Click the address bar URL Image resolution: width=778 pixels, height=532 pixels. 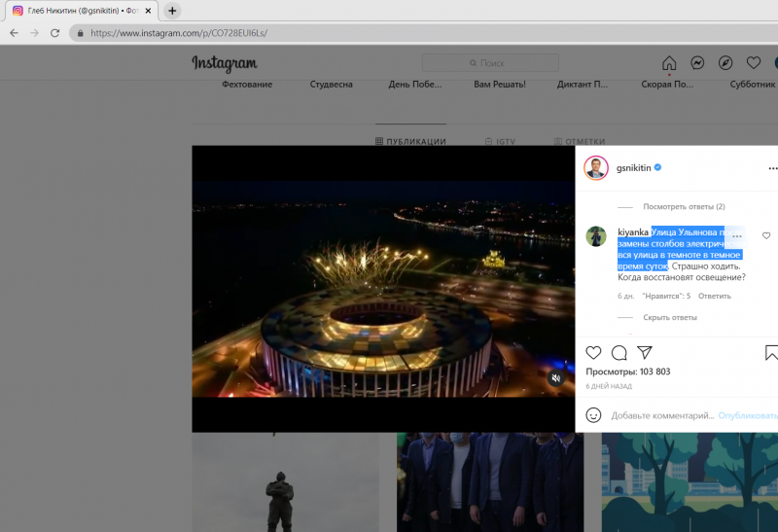coord(179,33)
